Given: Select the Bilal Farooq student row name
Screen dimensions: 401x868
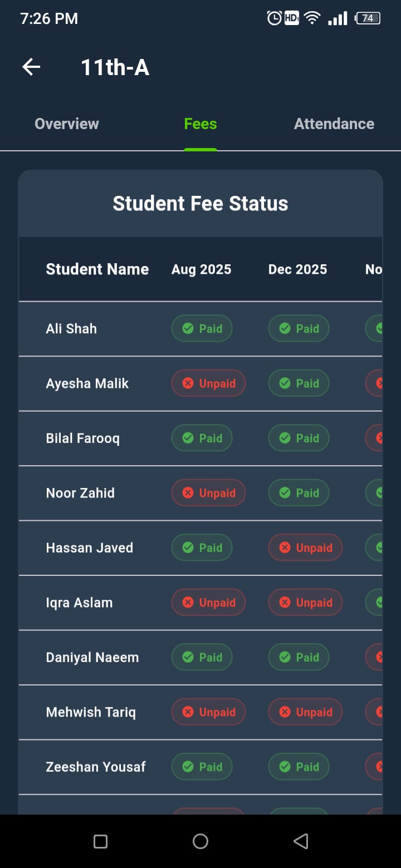Looking at the screenshot, I should pos(82,438).
